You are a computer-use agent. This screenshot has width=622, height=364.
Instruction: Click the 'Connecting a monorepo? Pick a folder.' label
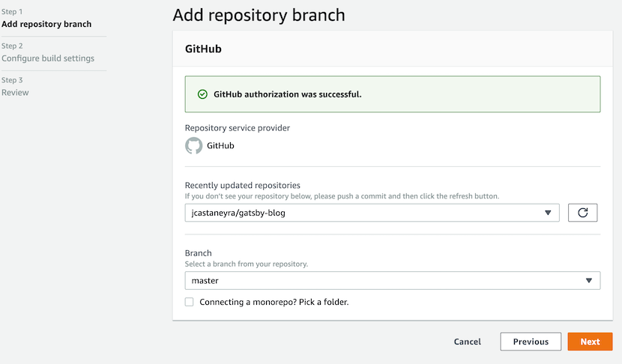point(274,302)
